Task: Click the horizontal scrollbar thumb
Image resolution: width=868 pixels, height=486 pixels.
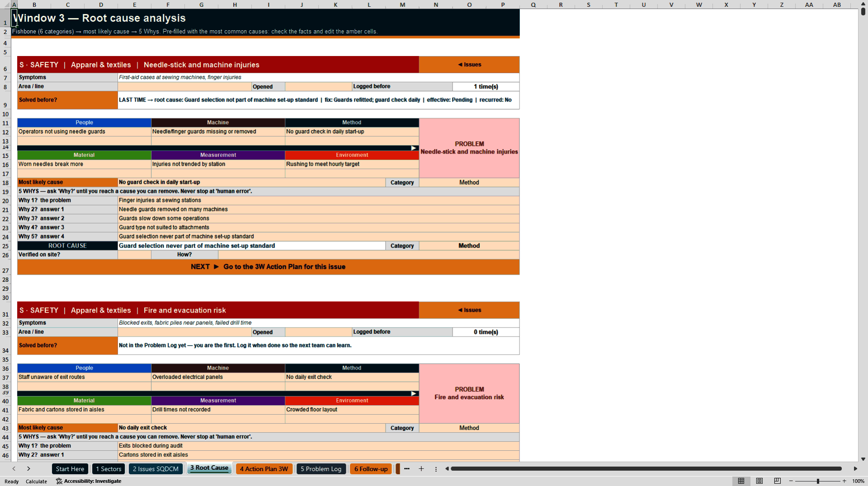Action: (646, 469)
